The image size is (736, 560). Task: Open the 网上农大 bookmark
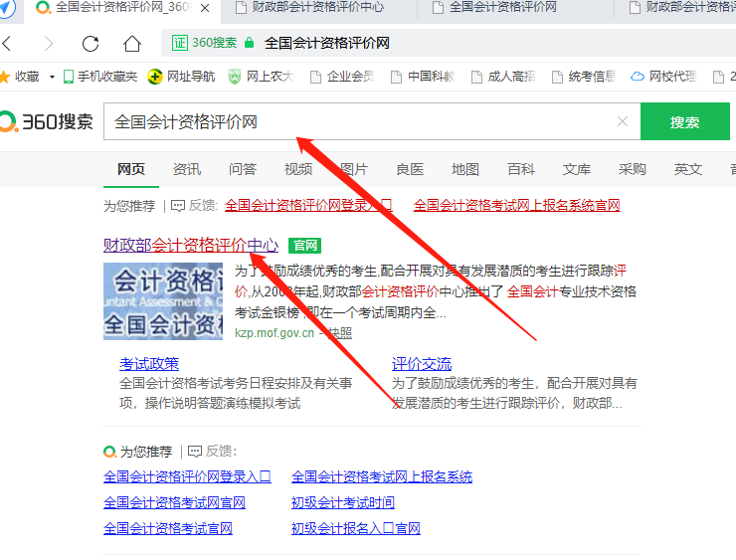pyautogui.click(x=261, y=77)
